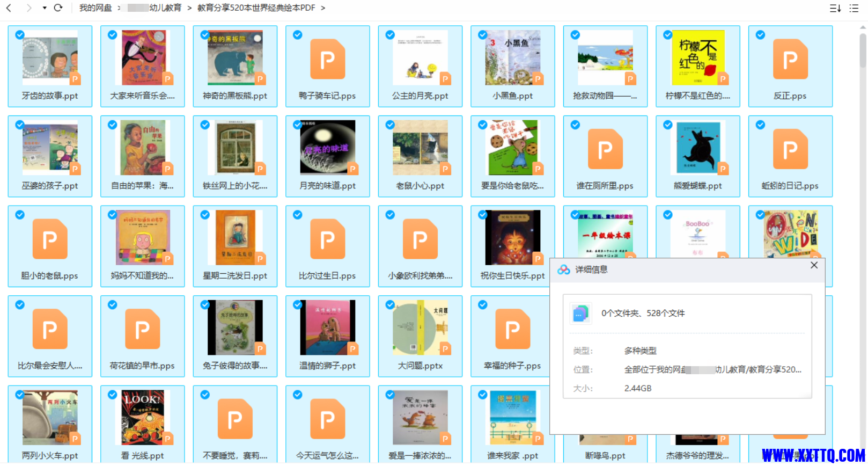Refresh the current folder
Image resolution: width=868 pixels, height=466 pixels.
pos(58,8)
